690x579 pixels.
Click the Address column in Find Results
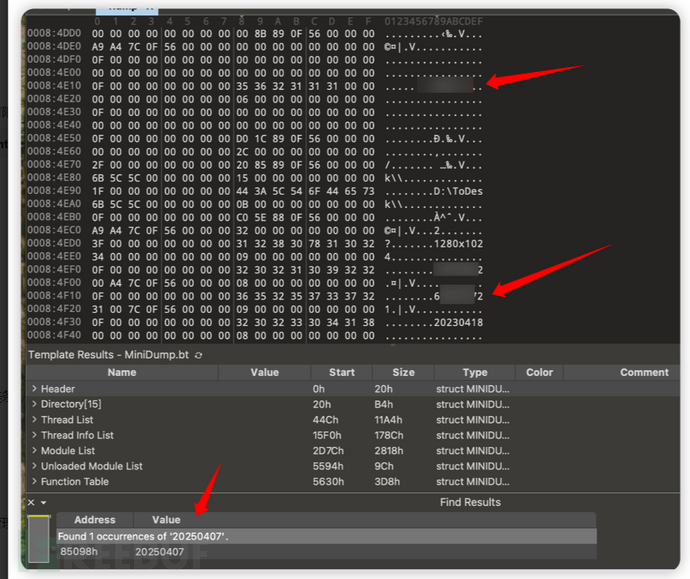pos(95,520)
